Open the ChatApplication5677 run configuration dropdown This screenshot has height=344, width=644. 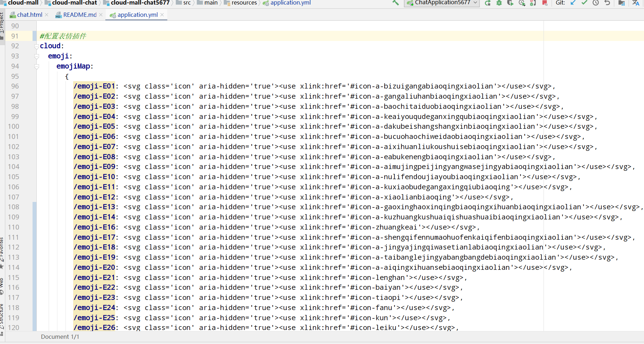point(442,3)
